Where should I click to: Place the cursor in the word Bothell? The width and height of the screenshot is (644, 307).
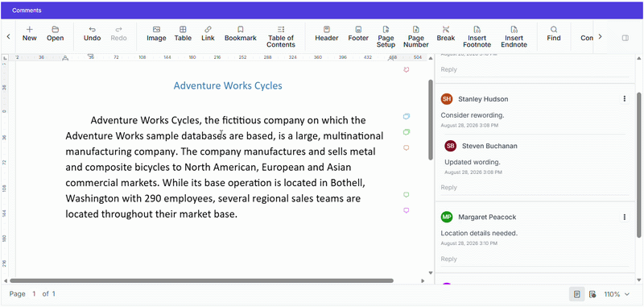349,182
